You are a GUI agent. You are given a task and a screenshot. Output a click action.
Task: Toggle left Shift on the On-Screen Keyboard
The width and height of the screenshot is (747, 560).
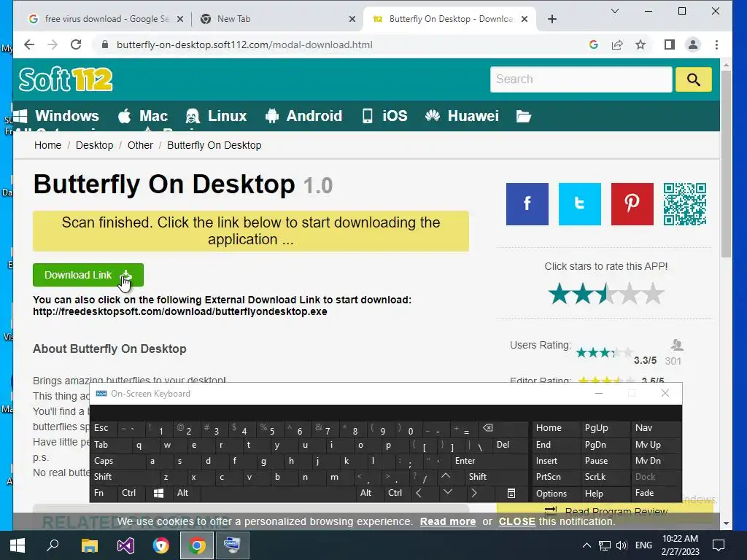pyautogui.click(x=125, y=477)
